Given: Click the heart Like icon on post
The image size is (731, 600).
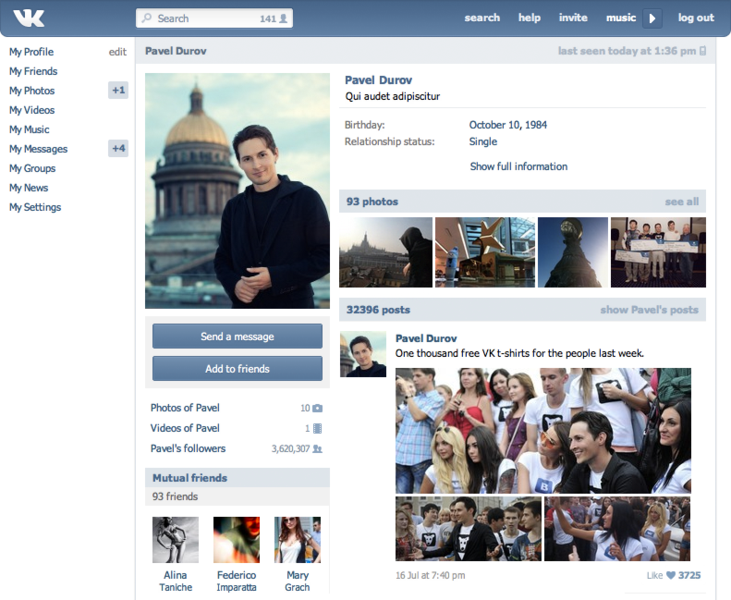Looking at the screenshot, I should point(671,575).
